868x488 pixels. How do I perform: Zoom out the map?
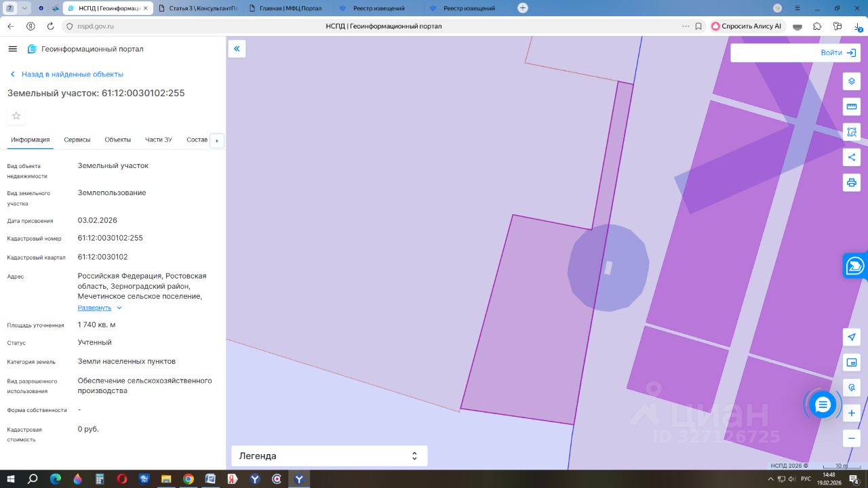pos(852,439)
